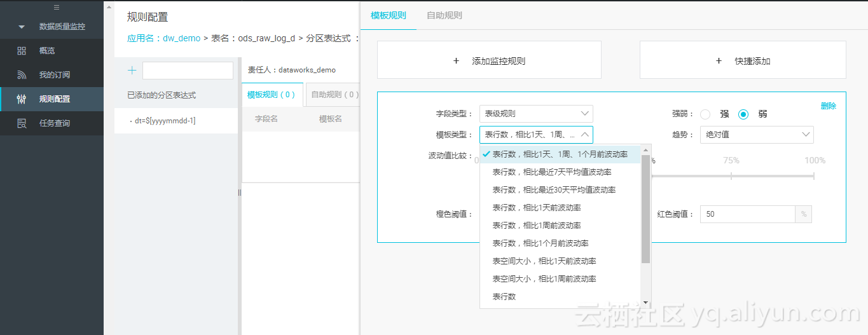Open 任务查询 in the sidebar
The height and width of the screenshot is (335, 868).
(52, 123)
